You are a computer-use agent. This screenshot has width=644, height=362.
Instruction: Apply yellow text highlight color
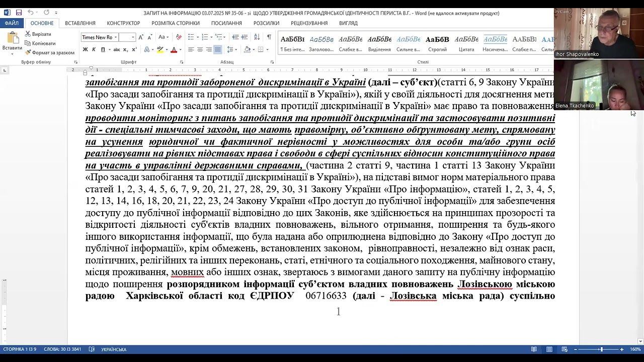point(159,49)
